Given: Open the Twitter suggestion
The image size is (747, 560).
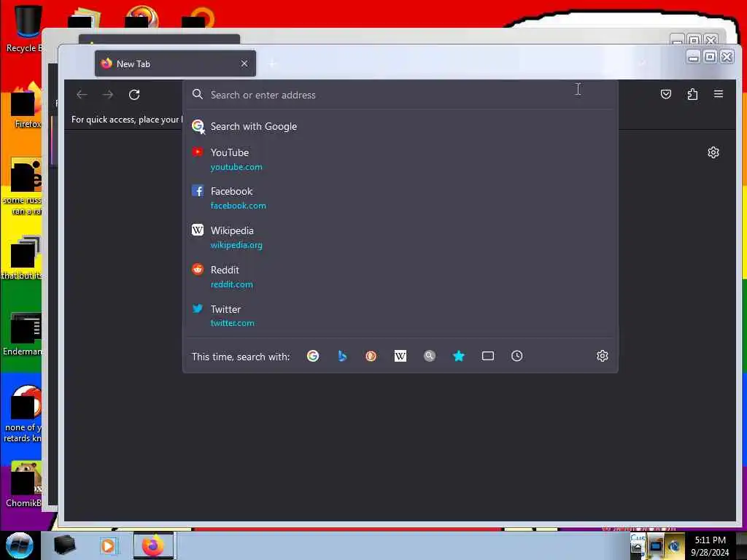Looking at the screenshot, I should click(400, 316).
